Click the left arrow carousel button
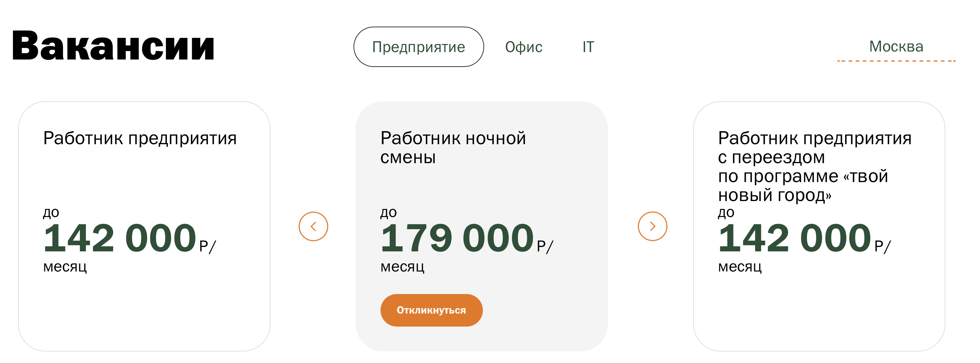980x363 pixels. pos(313,227)
